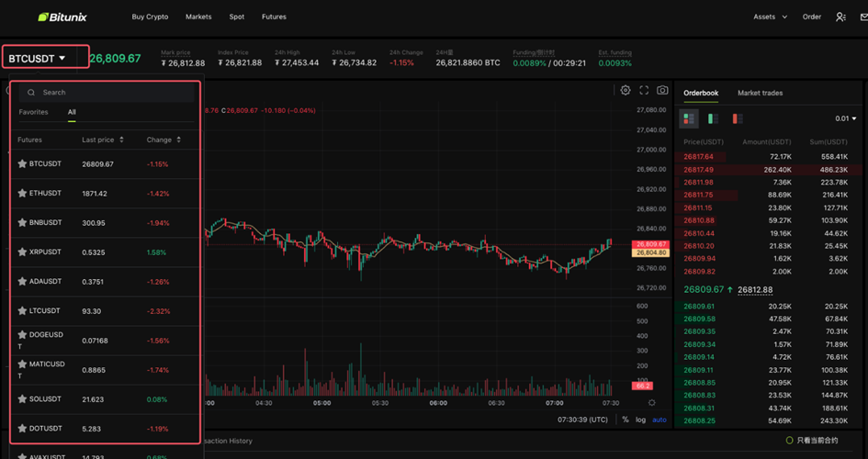
Task: Click the search magnifier icon
Action: point(31,93)
